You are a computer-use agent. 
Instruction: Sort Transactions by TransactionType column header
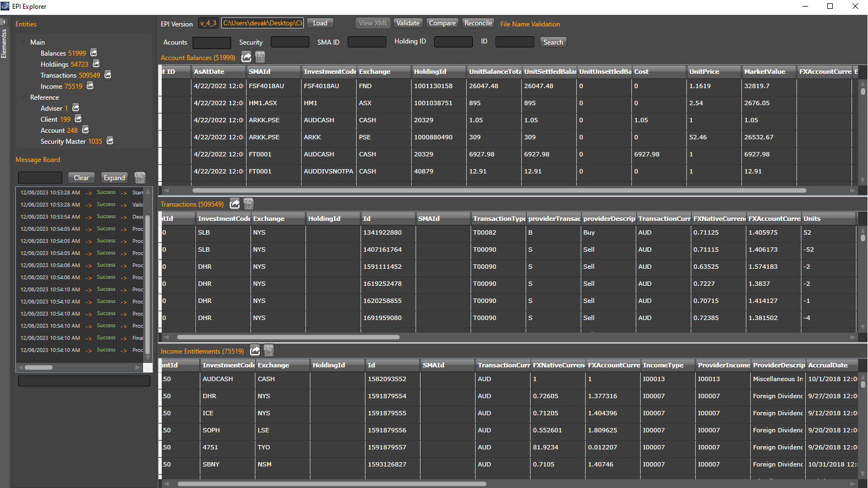pyautogui.click(x=498, y=219)
